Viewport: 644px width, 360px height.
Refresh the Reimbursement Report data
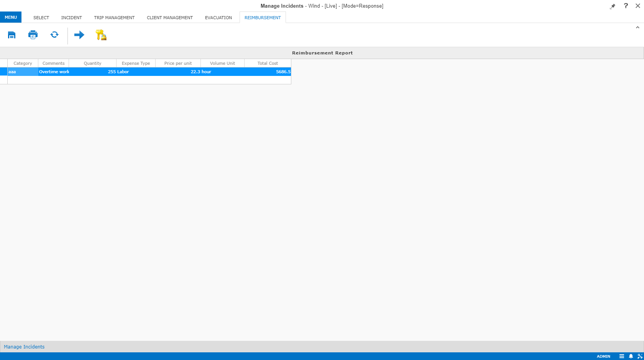pos(54,35)
